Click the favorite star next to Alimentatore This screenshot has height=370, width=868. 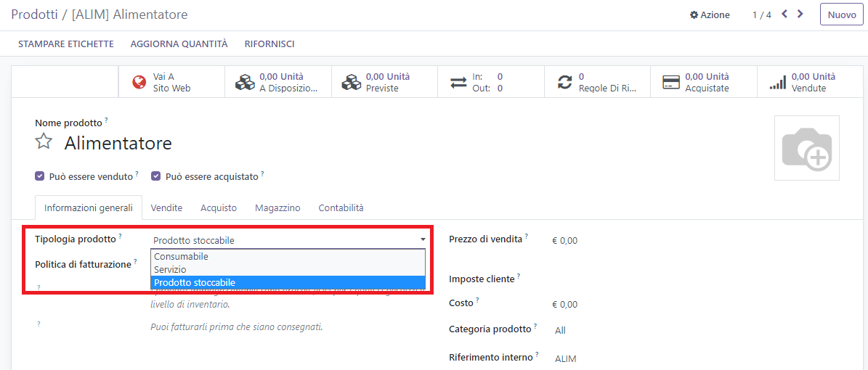pyautogui.click(x=44, y=141)
